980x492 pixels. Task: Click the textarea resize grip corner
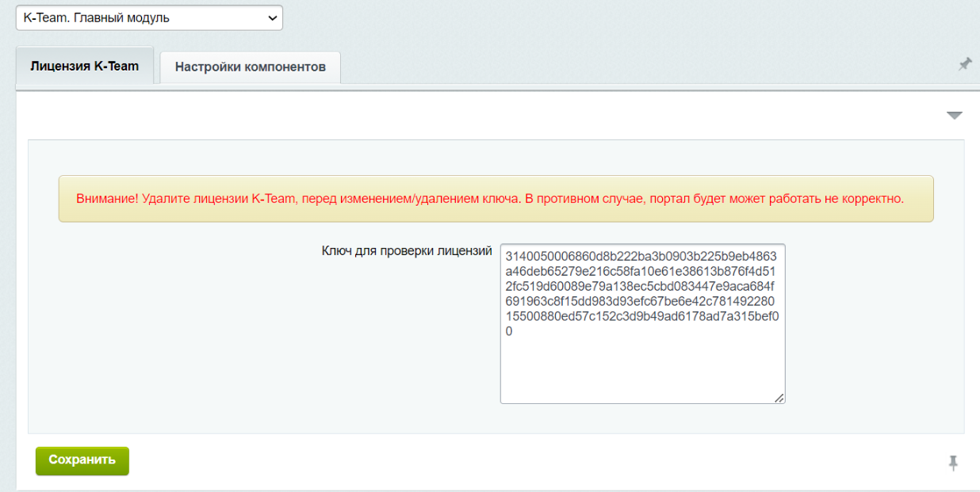pyautogui.click(x=779, y=398)
